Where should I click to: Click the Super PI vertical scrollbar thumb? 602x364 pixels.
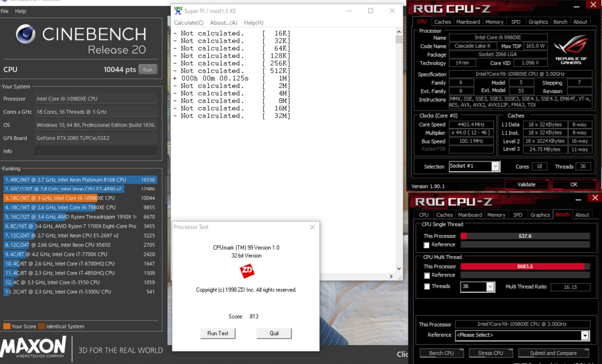click(x=399, y=40)
